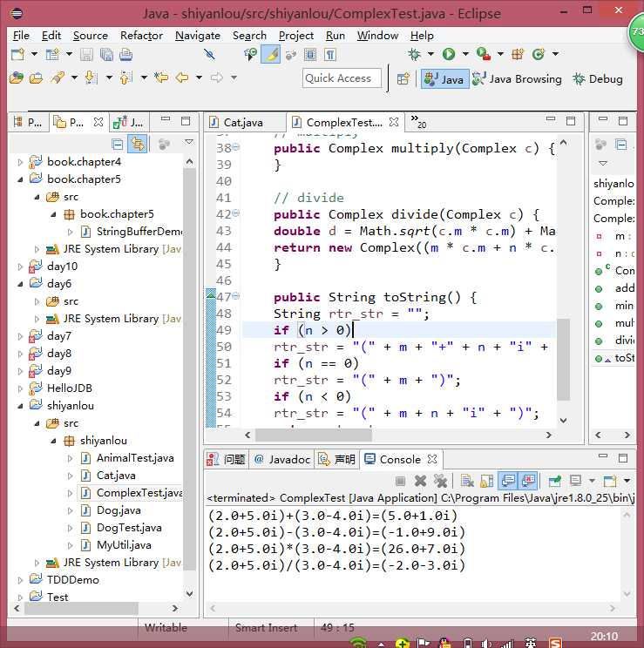644x648 pixels.
Task: Select MyUtil.java in the tree
Action: [x=124, y=545]
